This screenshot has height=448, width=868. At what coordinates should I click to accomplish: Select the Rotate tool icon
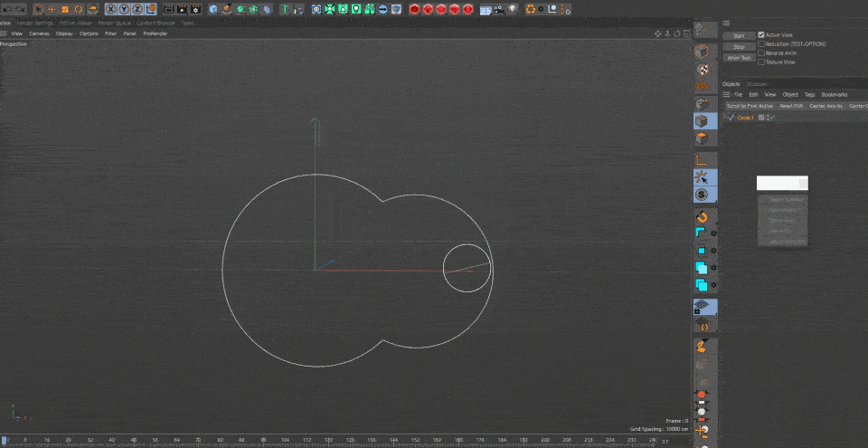click(79, 9)
